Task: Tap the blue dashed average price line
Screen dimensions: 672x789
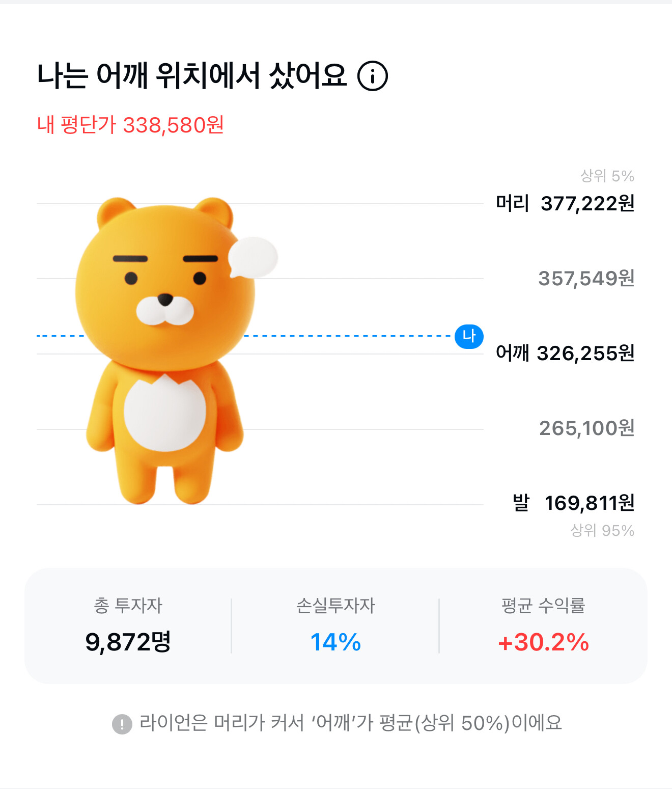Action: (x=346, y=336)
